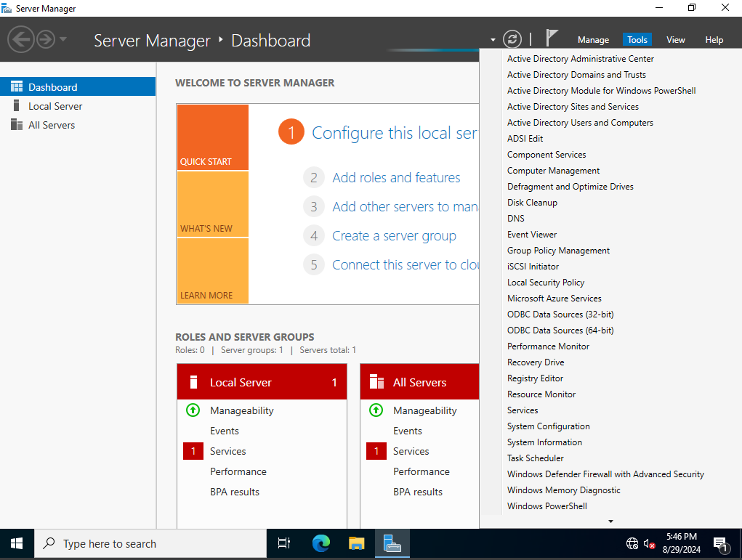742x560 pixels.
Task: Open Active Directory Sites and Services
Action: pyautogui.click(x=573, y=107)
